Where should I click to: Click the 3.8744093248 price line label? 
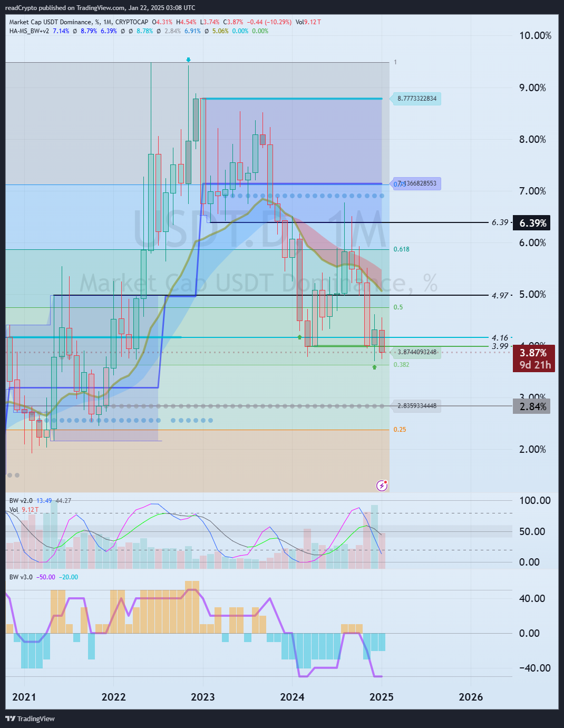tap(417, 352)
